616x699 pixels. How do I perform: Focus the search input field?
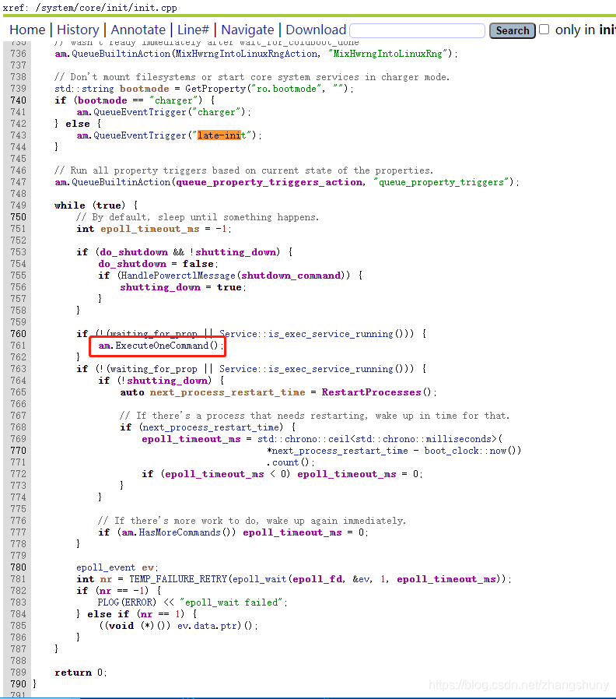418,30
